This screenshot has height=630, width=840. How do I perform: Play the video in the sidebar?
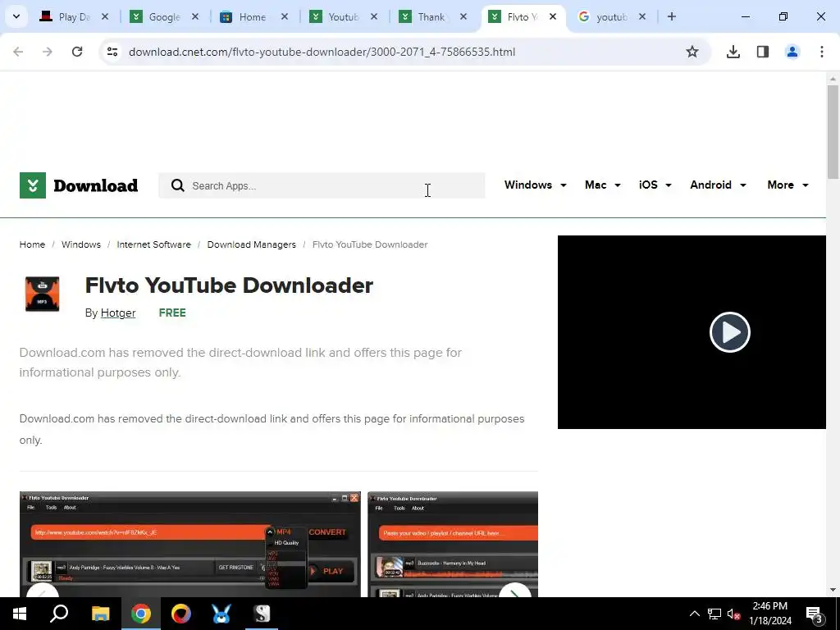[x=729, y=332]
